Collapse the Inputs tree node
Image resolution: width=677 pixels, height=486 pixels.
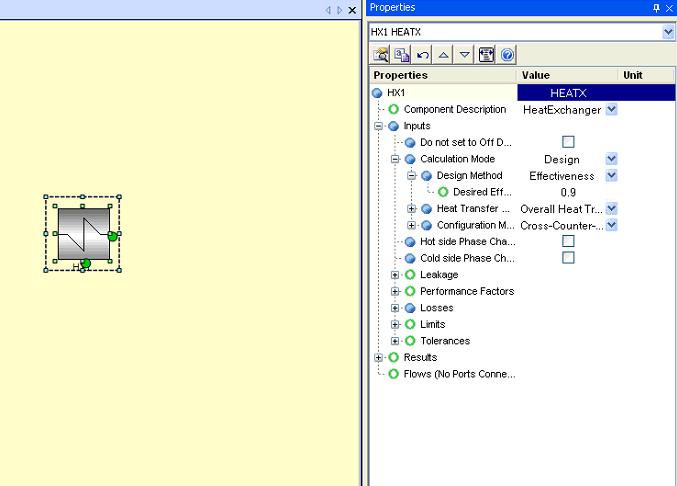[379, 126]
